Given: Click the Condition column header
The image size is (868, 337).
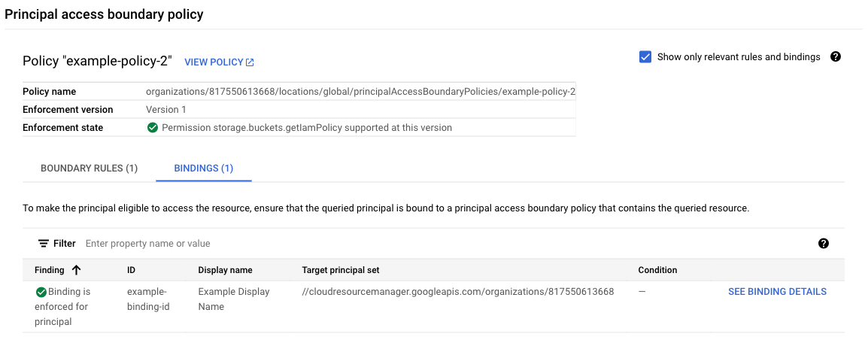Looking at the screenshot, I should [x=657, y=270].
